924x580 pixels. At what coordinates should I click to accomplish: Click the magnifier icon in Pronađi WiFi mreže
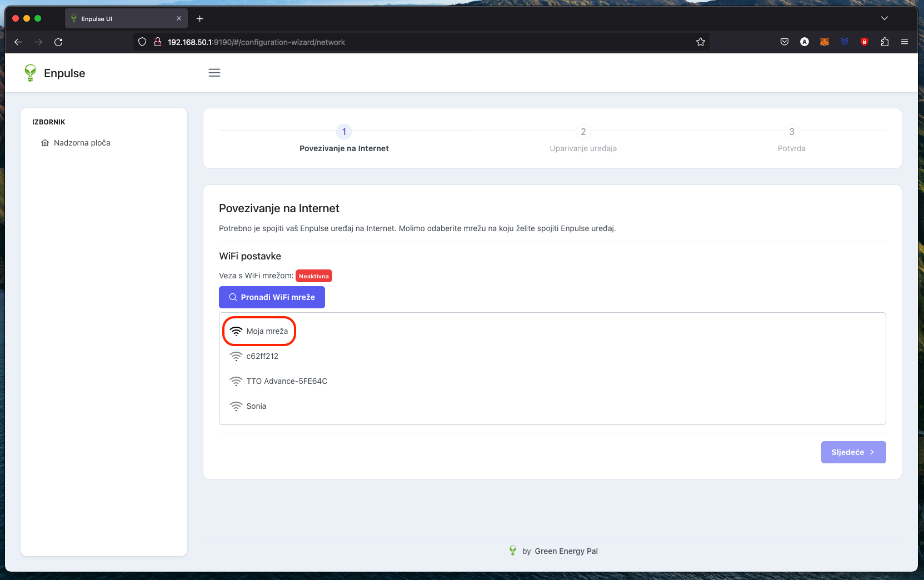233,297
